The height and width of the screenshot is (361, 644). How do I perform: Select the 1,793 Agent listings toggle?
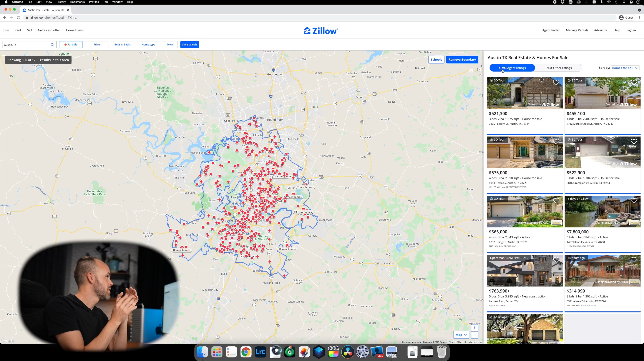pos(512,68)
